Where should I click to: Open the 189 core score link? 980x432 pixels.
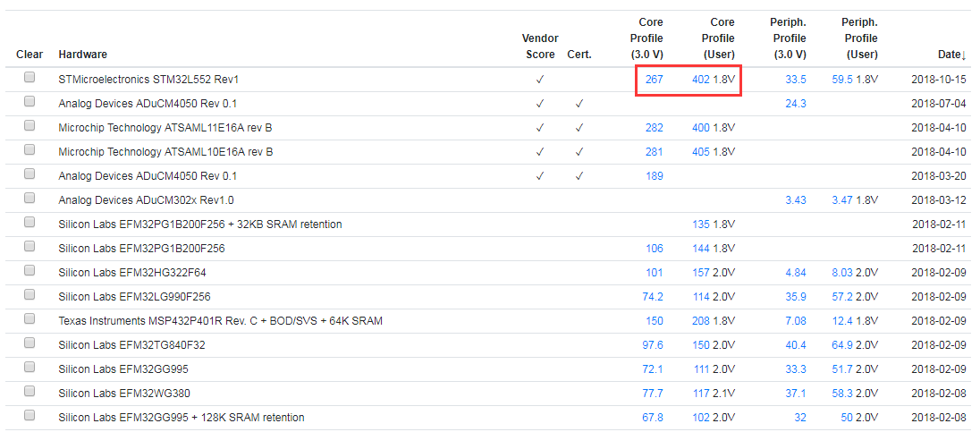tap(655, 176)
